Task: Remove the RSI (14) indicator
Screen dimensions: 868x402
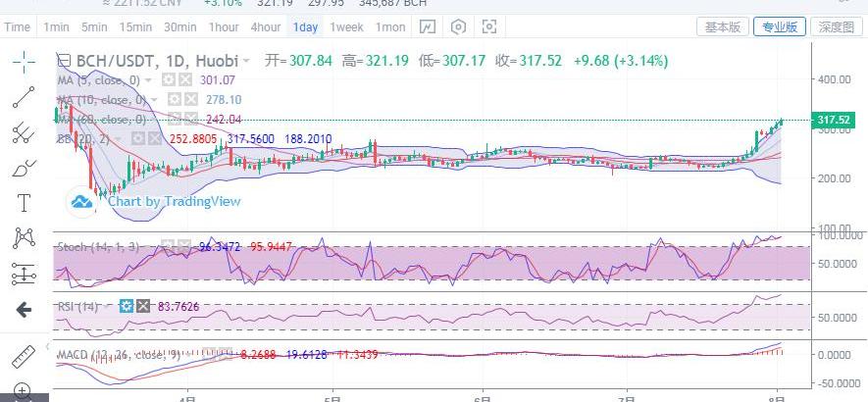Action: coord(143,306)
